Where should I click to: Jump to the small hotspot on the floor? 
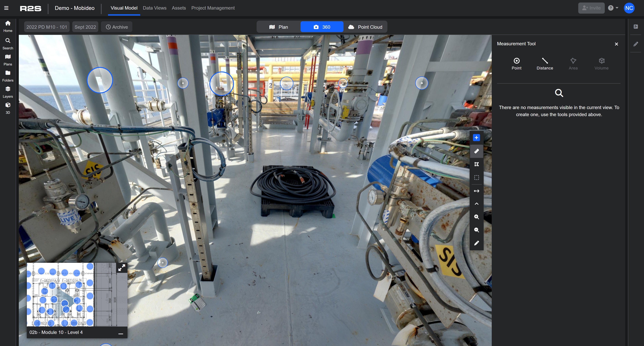(163, 263)
